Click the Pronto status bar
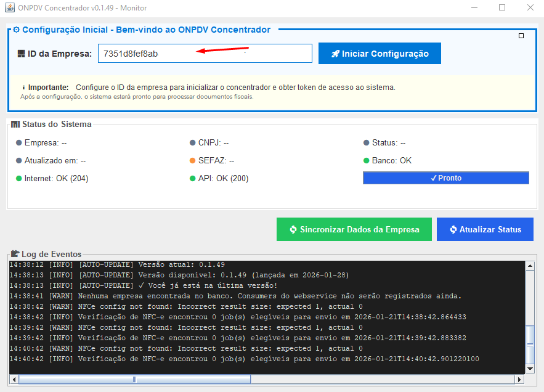 pyautogui.click(x=446, y=178)
